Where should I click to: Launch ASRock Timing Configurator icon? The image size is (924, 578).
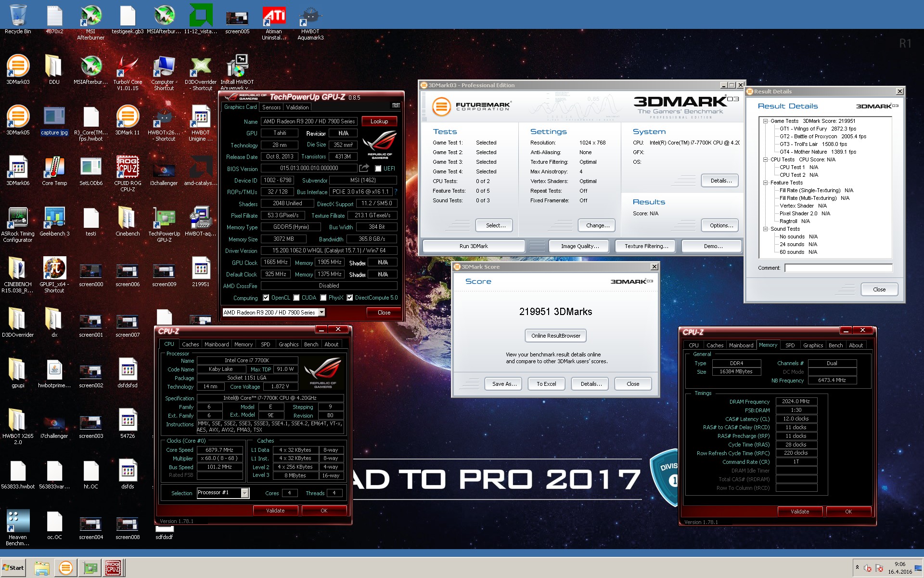[18, 224]
